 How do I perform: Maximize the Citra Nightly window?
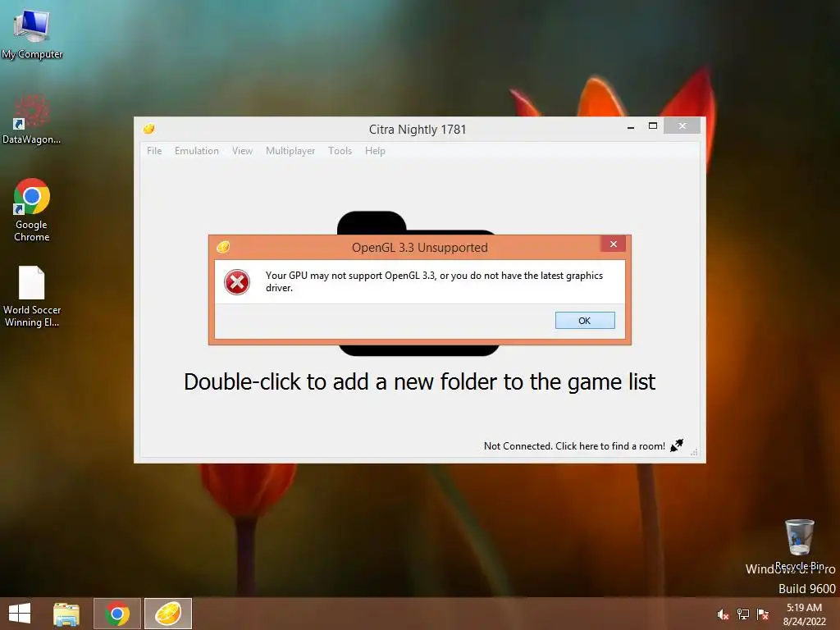652,126
